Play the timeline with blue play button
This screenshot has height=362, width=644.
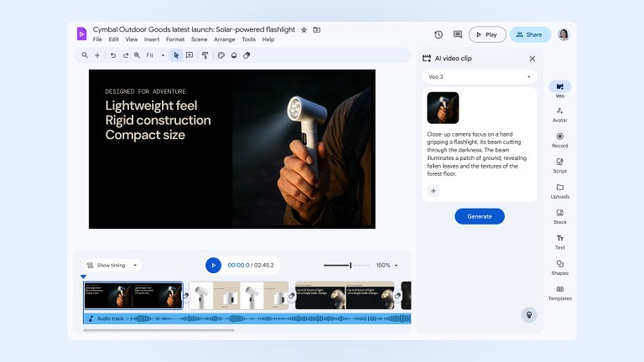pyautogui.click(x=213, y=265)
